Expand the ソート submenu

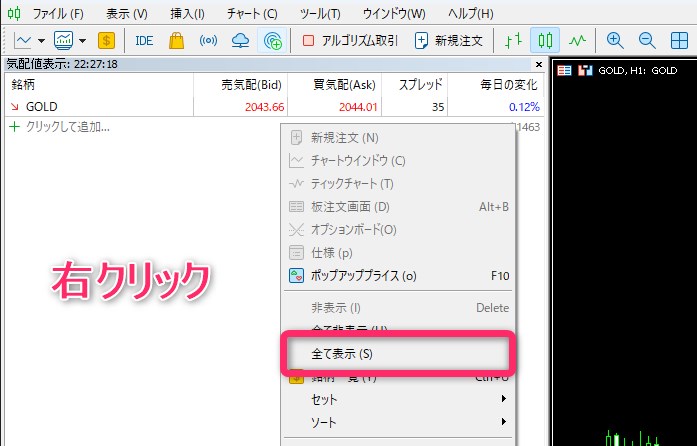pos(400,421)
